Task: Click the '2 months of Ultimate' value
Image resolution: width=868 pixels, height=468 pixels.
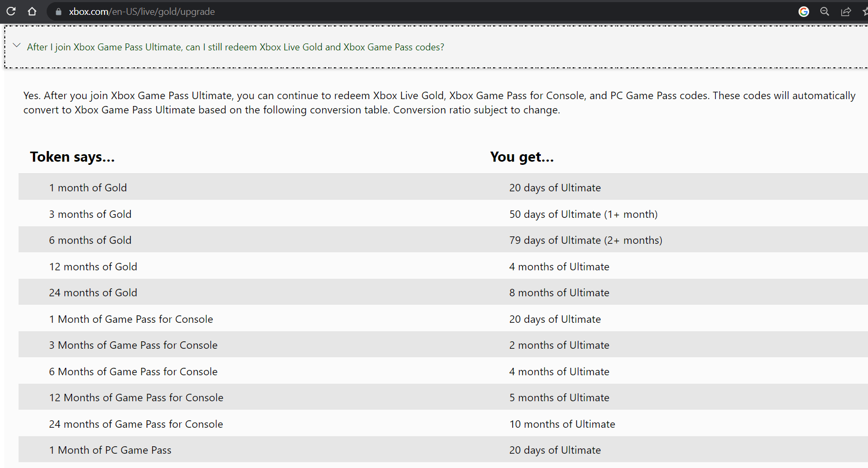Action: 559,345
